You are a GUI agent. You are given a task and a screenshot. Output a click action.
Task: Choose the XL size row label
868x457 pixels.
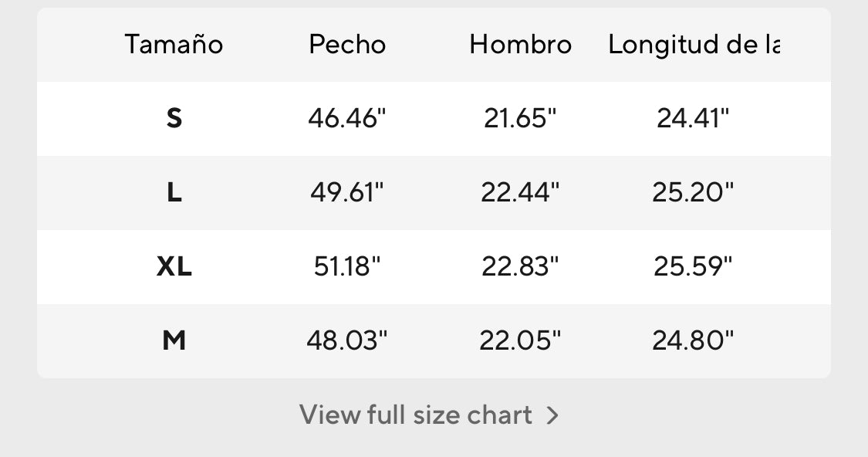(x=174, y=266)
